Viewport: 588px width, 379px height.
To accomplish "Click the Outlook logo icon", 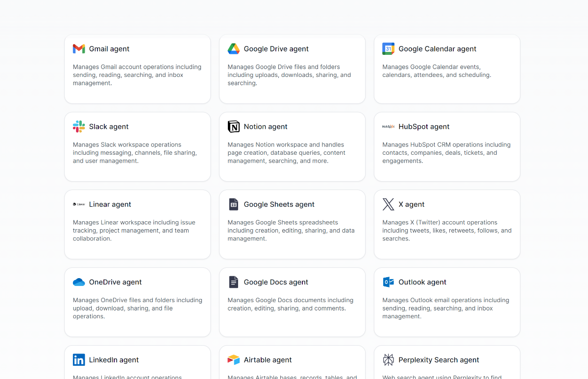I will 389,283.
